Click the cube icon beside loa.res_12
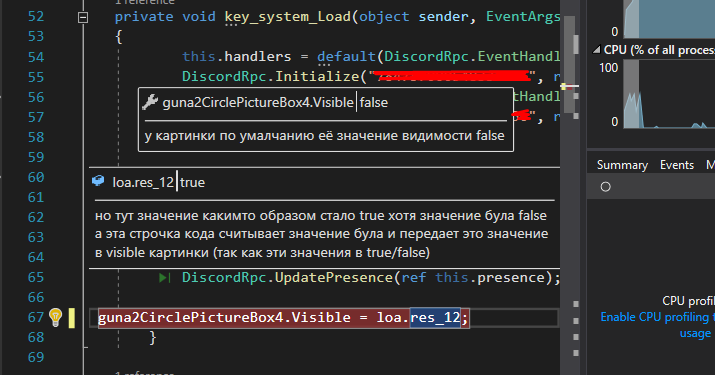The height and width of the screenshot is (375, 715). [98, 181]
